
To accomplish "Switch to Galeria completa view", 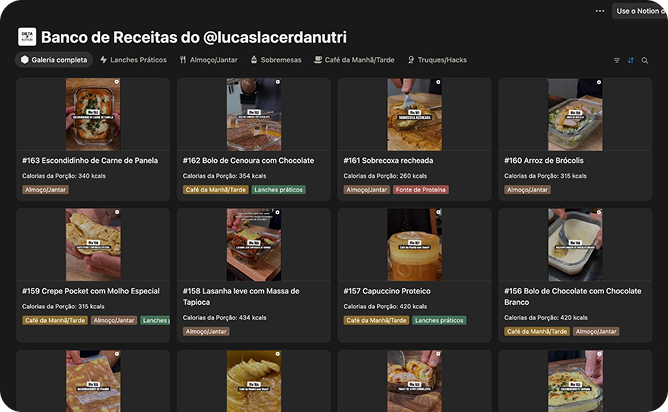I will coord(54,60).
